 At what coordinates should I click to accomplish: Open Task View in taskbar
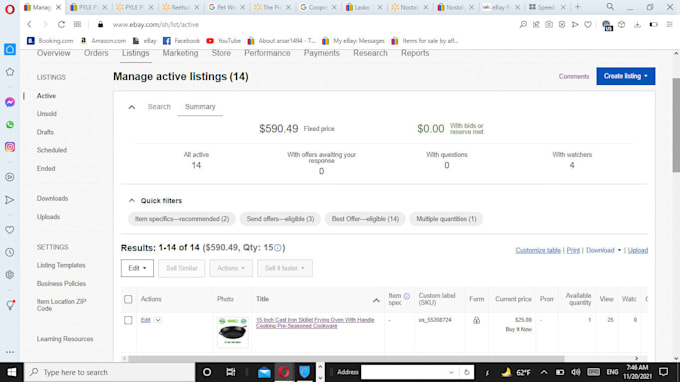point(231,372)
